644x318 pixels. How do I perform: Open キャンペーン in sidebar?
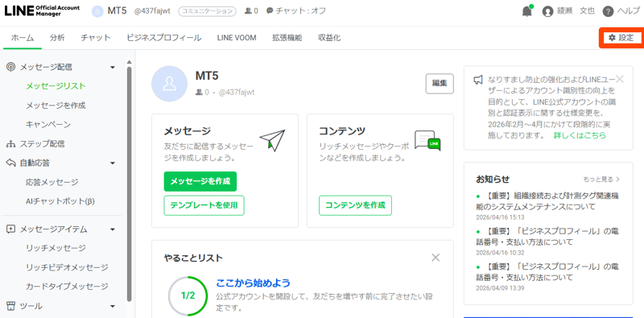48,125
